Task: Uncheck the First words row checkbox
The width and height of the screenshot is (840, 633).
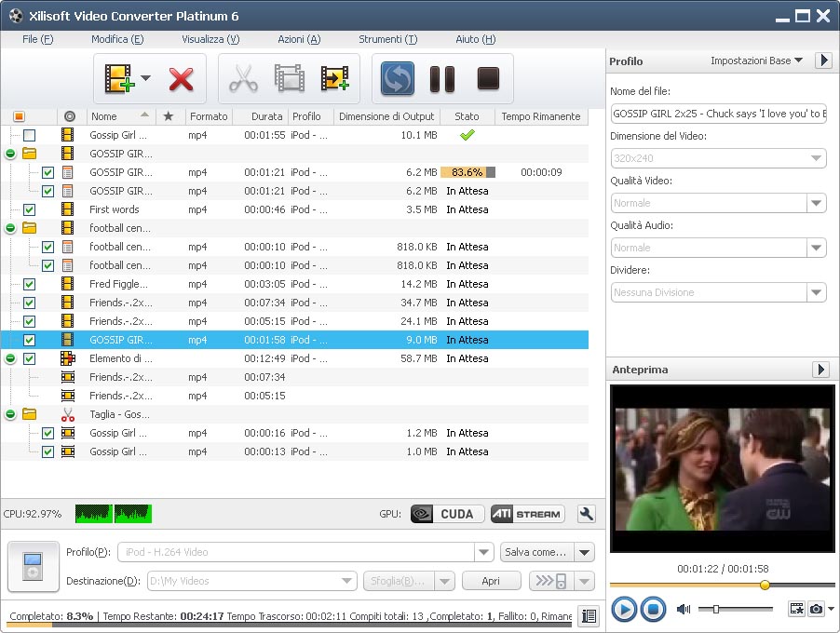Action: (x=30, y=210)
